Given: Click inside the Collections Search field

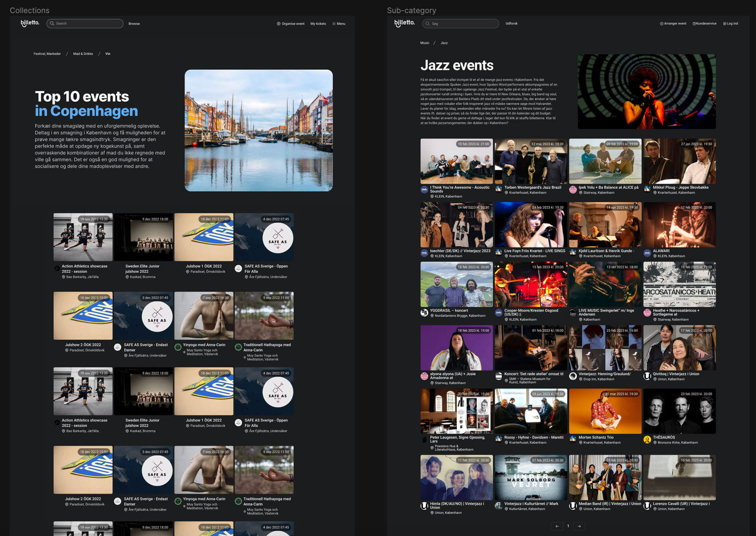Looking at the screenshot, I should click(x=85, y=24).
